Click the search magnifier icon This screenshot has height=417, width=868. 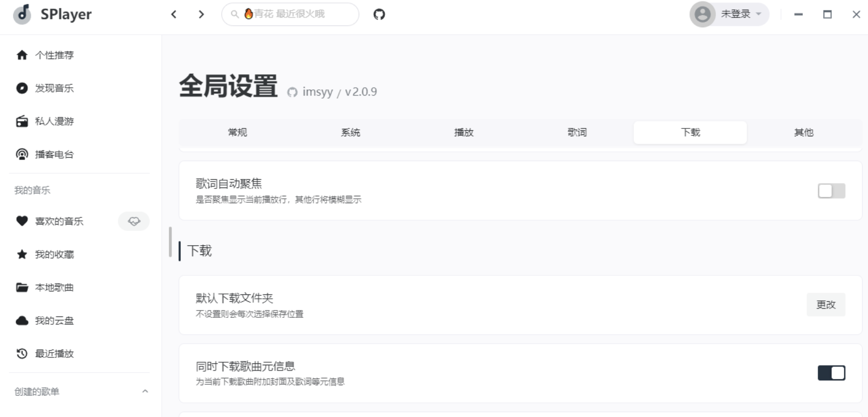point(235,14)
